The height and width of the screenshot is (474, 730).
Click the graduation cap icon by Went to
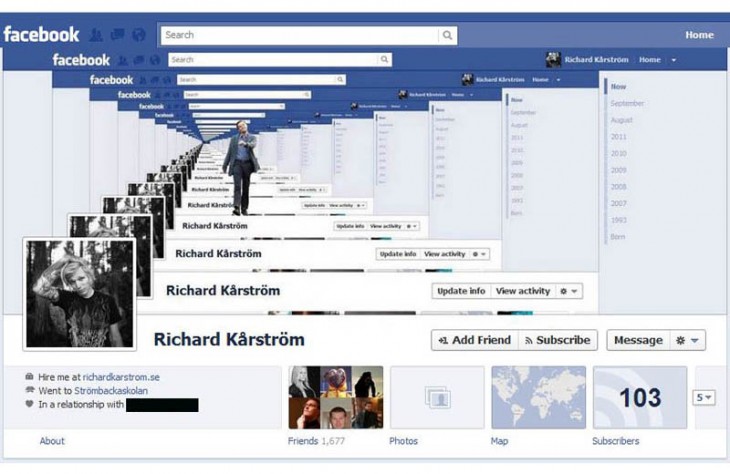coord(29,390)
